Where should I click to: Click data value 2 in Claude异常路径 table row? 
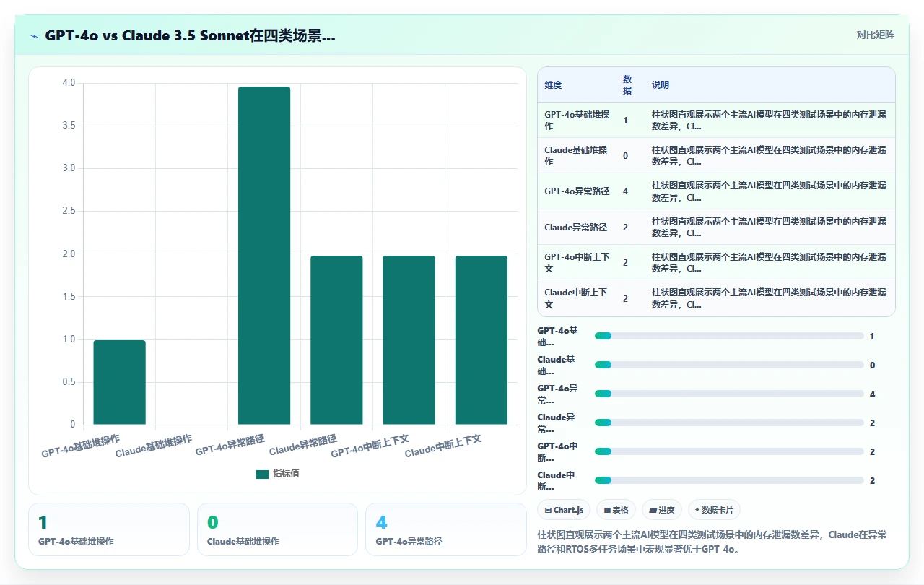pyautogui.click(x=625, y=227)
